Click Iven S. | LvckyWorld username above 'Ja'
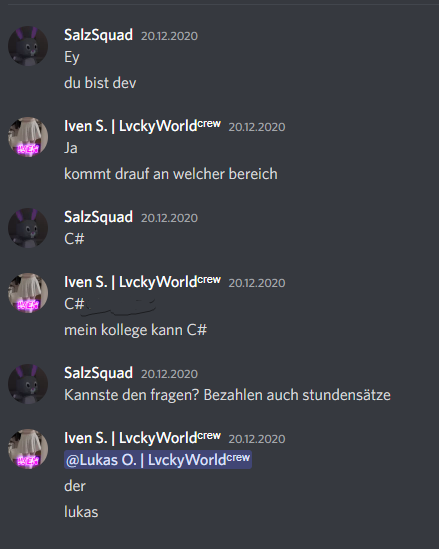 (x=142, y=126)
